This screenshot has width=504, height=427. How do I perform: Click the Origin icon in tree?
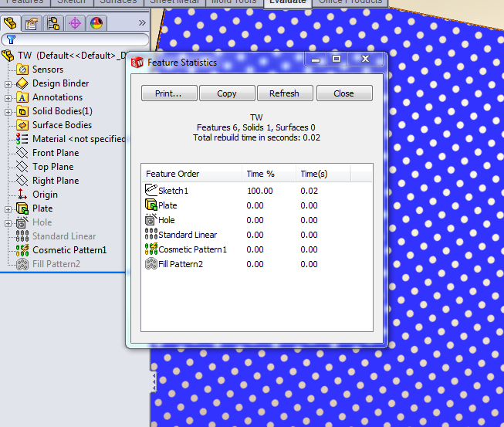coord(22,195)
